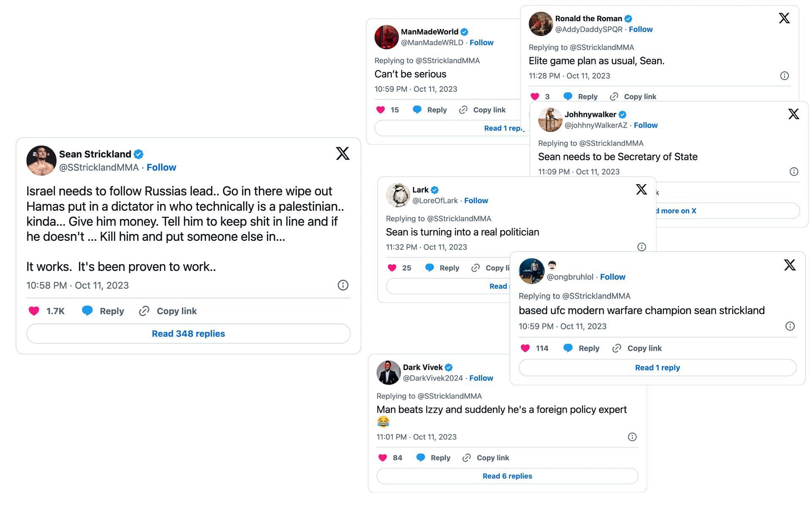Viewport: 812px width, 508px height.
Task: Expand Read 1 reply under ongbruhlol
Action: click(x=657, y=367)
